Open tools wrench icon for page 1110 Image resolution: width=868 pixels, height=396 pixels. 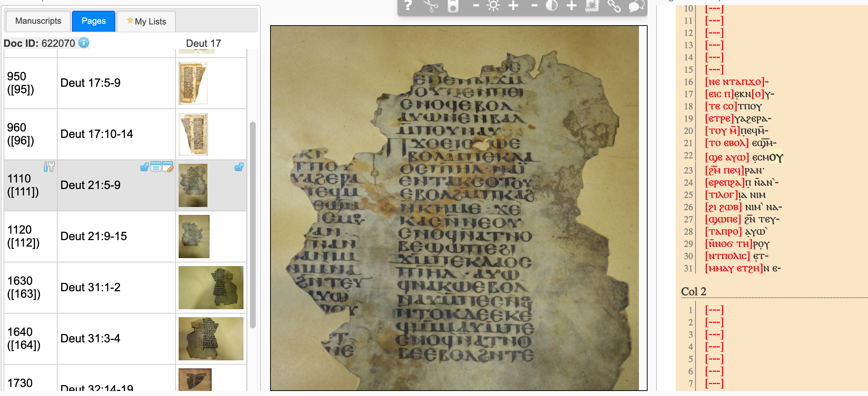click(49, 166)
